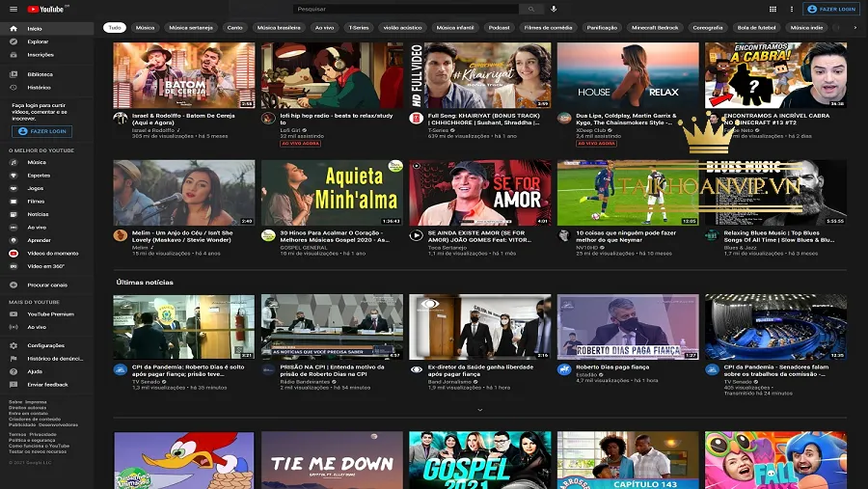Image resolution: width=868 pixels, height=489 pixels.
Task: Click the Histórico de denúncias flag icon
Action: click(14, 359)
